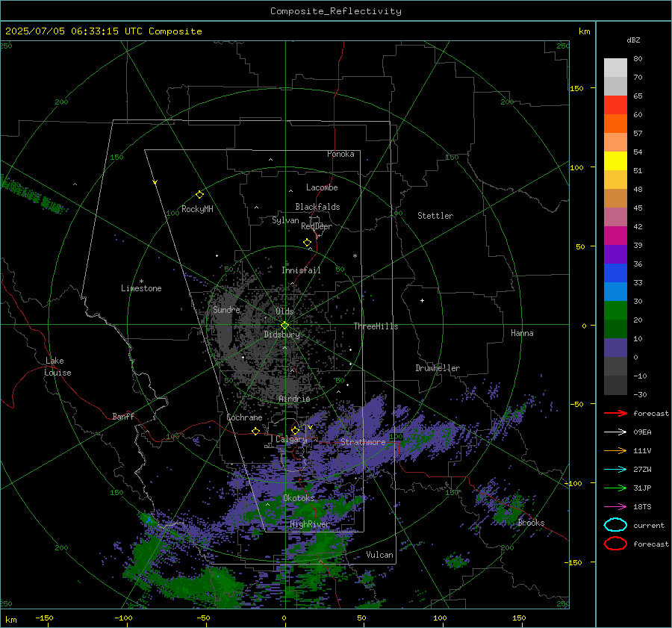Viewport: 672px width, 628px height.
Task: Click the Vulcan town label
Action: coord(380,555)
